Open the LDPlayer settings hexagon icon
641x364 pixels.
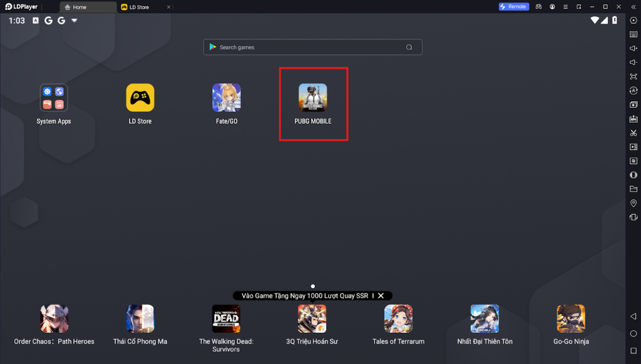(x=633, y=21)
